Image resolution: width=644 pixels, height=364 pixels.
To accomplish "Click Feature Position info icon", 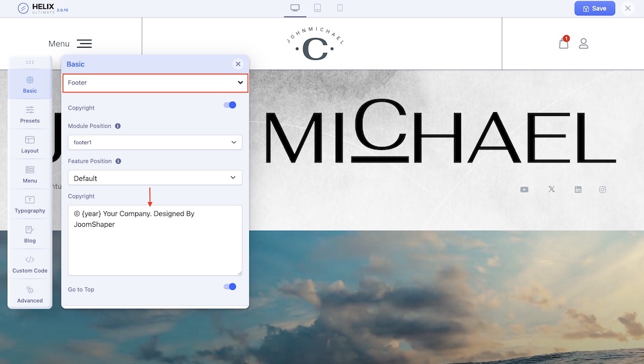I will click(118, 161).
